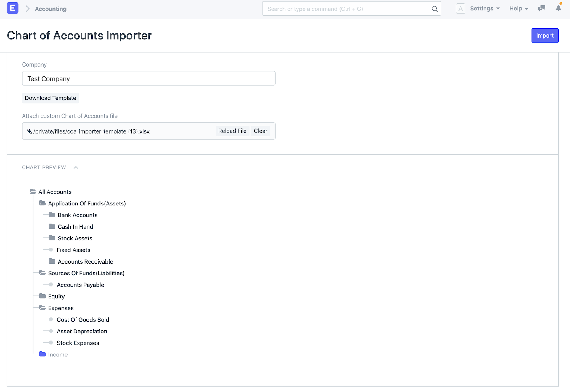Click the Clear button for attached file
The width and height of the screenshot is (570, 392).
[260, 131]
